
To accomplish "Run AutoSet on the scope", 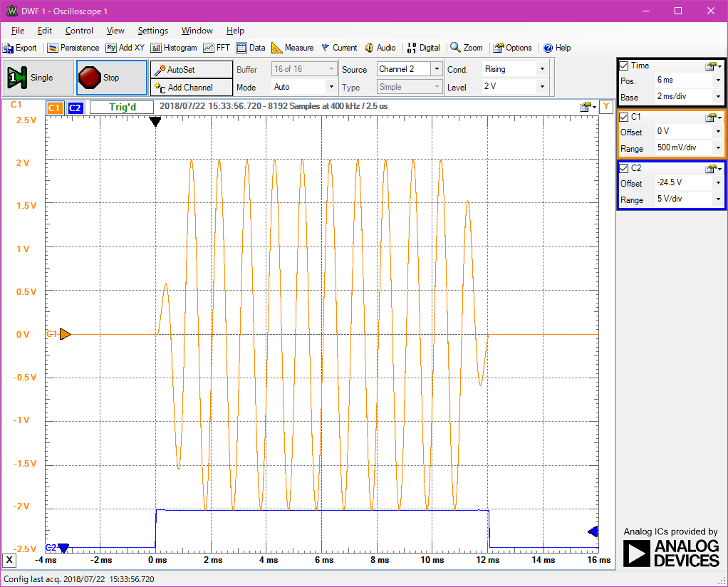I will coord(192,70).
